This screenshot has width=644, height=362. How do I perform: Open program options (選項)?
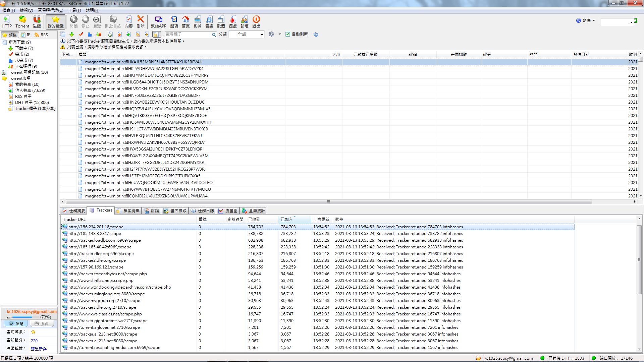click(x=174, y=22)
